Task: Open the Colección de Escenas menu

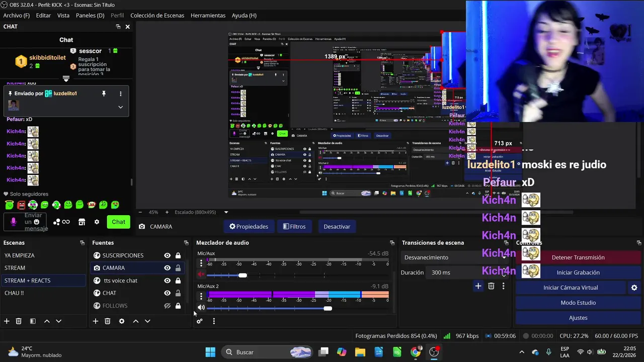Action: tap(157, 16)
